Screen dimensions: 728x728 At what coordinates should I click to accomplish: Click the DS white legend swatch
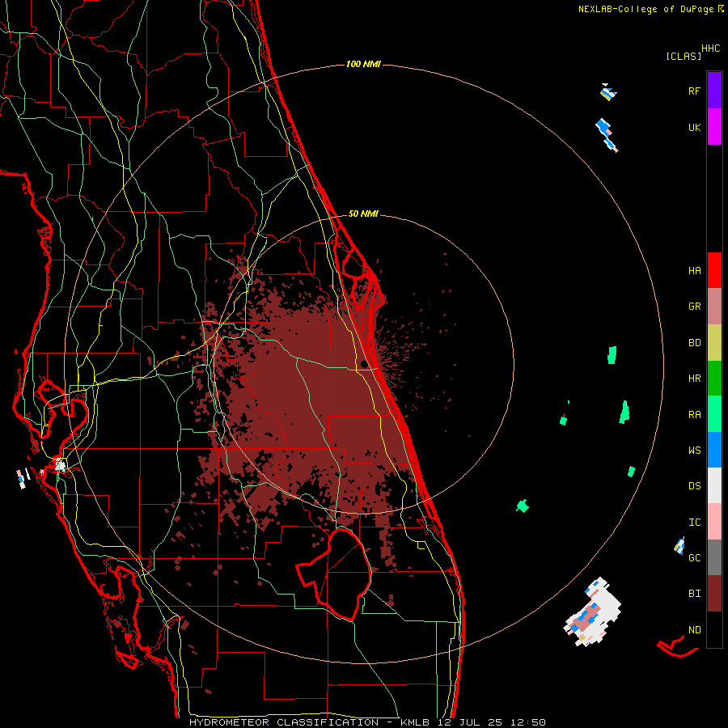(x=714, y=485)
